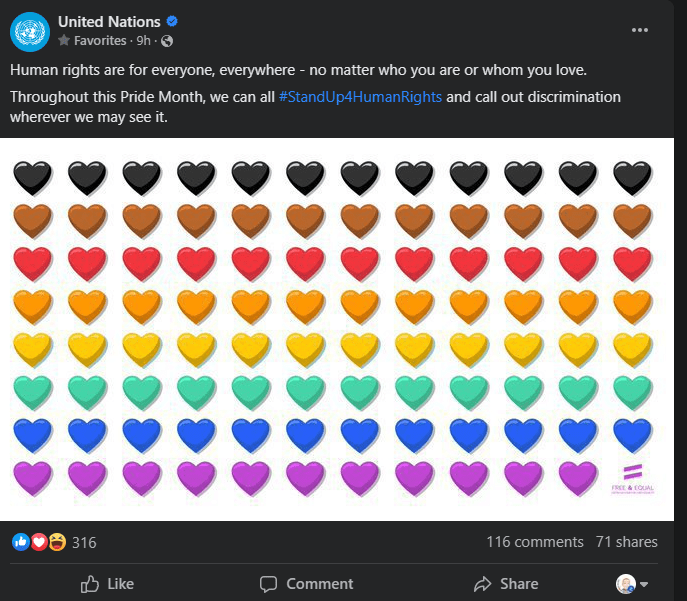Click the United Nations profile picture
This screenshot has height=601, width=687.
pos(30,31)
